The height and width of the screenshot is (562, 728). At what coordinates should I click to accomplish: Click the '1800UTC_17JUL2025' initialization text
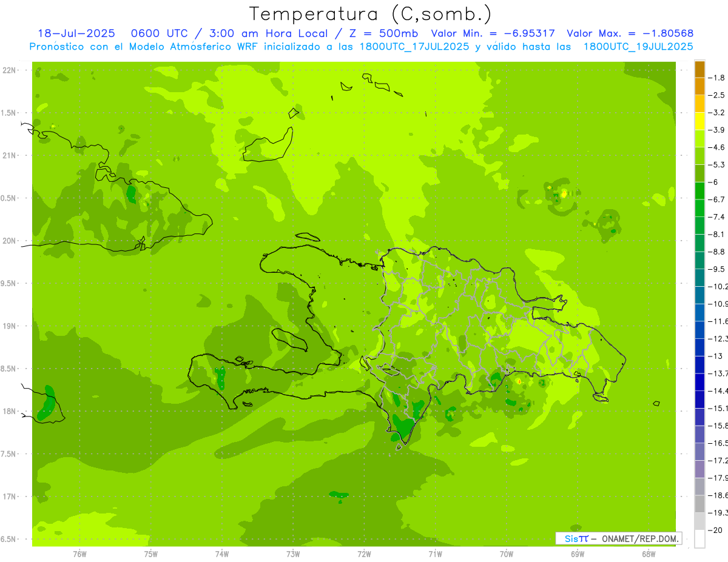coord(414,47)
